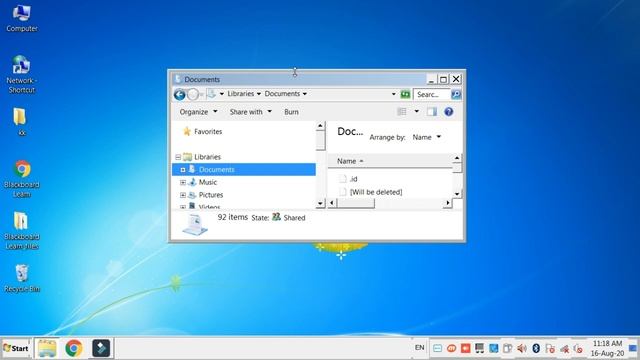Image resolution: width=640 pixels, height=360 pixels.
Task: Open the volume speaker tray icon
Action: coord(522,348)
